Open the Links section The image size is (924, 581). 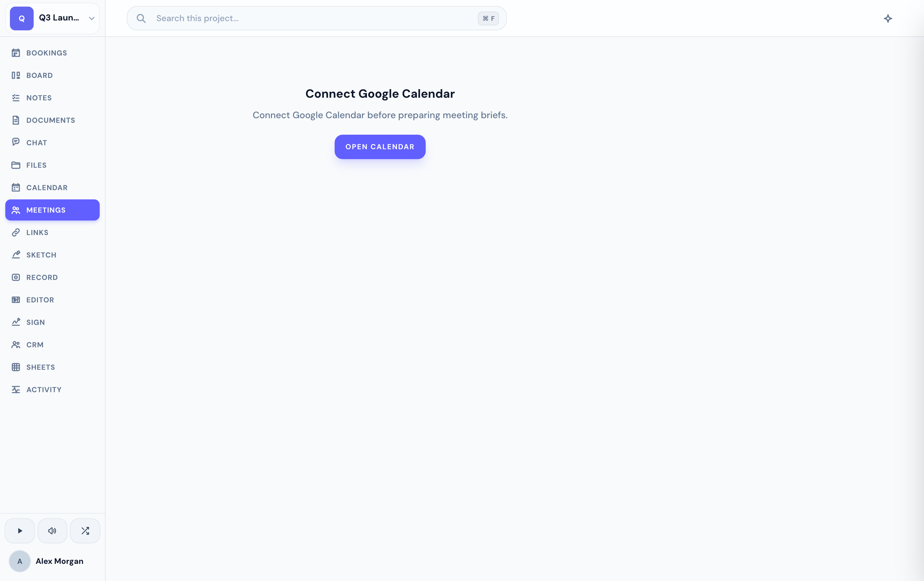[52, 232]
